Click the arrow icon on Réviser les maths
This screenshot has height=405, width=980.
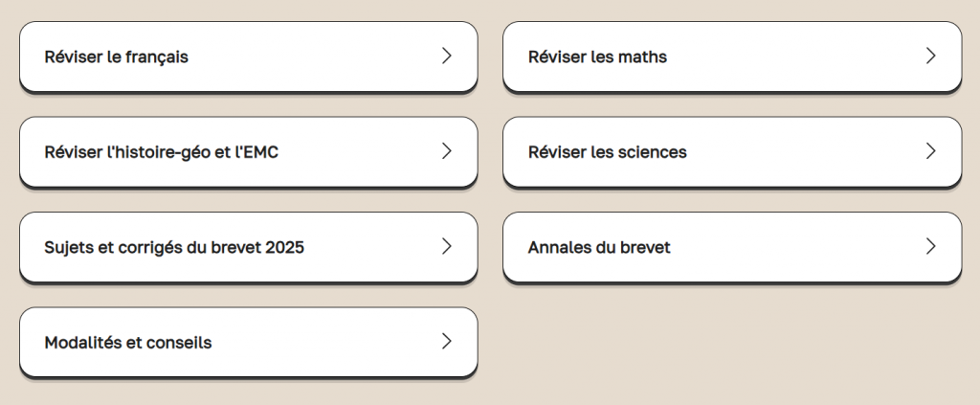coord(929,56)
